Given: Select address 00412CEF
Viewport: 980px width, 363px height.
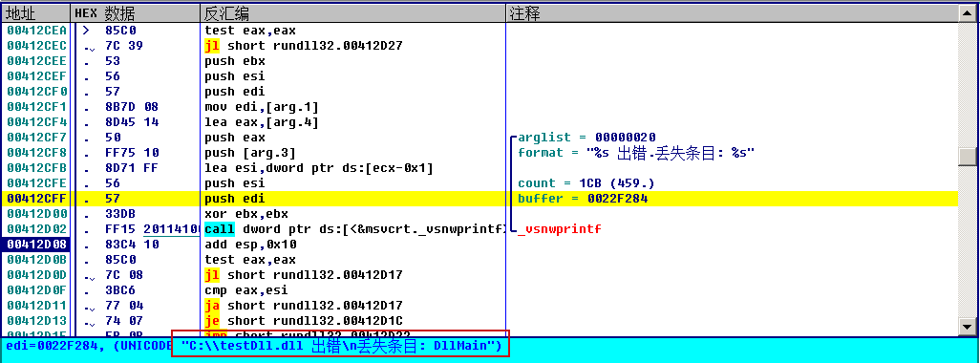Looking at the screenshot, I should (x=37, y=76).
